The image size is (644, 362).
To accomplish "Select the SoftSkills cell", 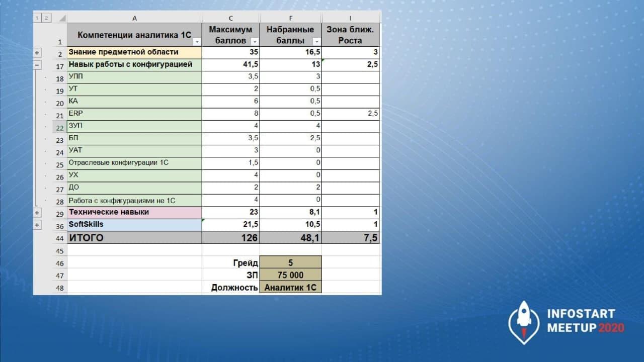I will 134,225.
